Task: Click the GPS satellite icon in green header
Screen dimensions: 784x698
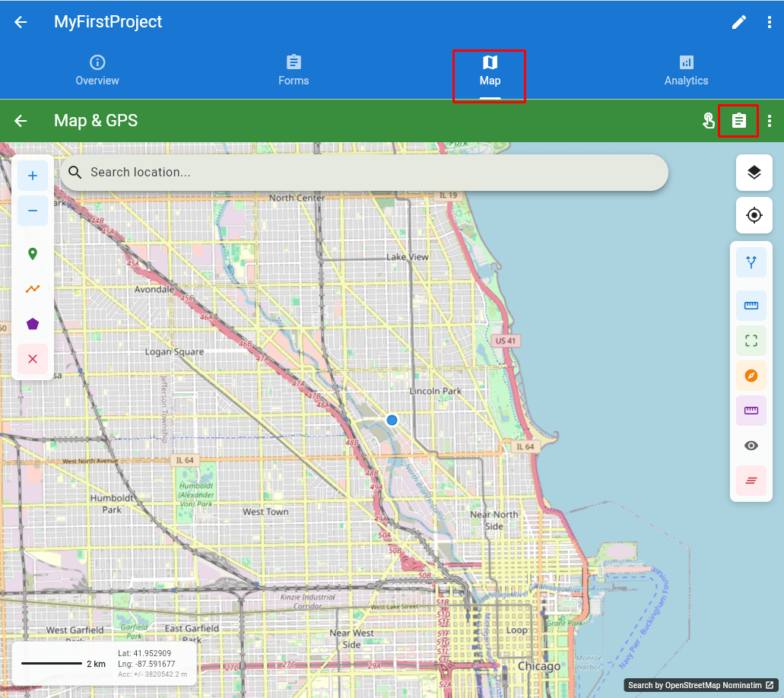Action: pyautogui.click(x=708, y=120)
